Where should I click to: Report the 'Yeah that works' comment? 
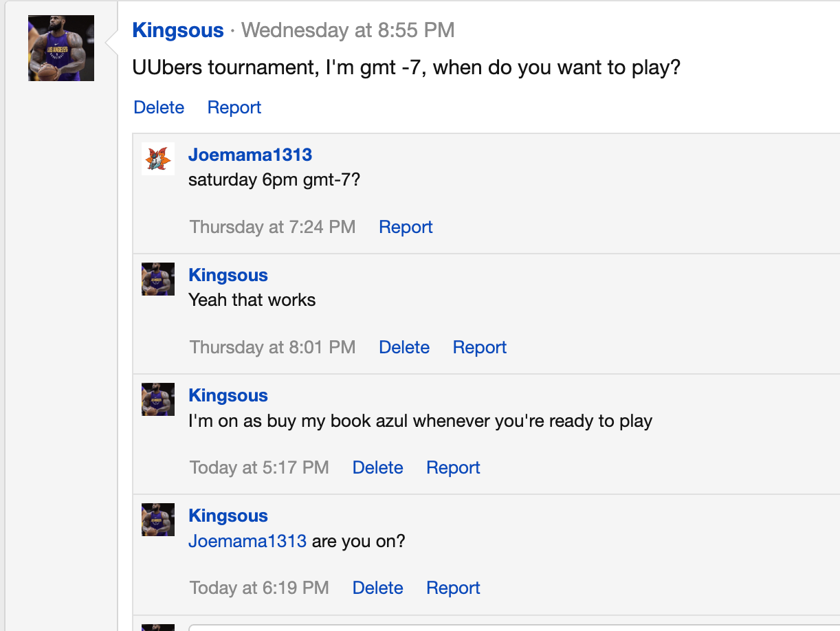480,347
